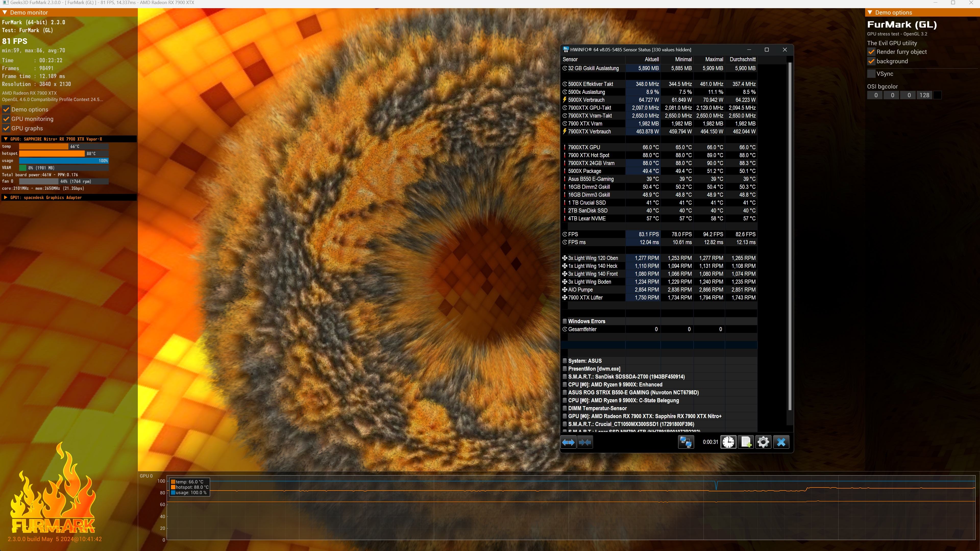Click the HWiNFO expand columns arrows icon
This screenshot has height=551, width=980.
pyautogui.click(x=568, y=442)
